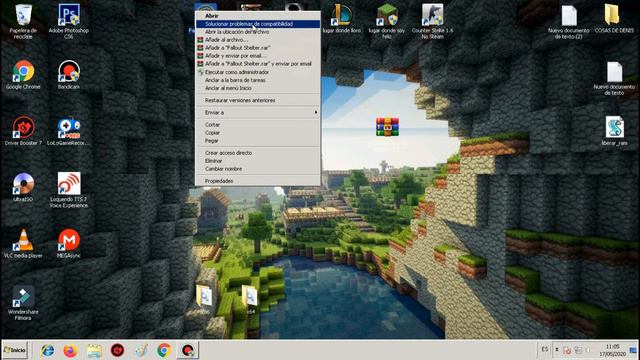Select the Bandicam desktop shortcut
The width and height of the screenshot is (640, 360).
(69, 75)
